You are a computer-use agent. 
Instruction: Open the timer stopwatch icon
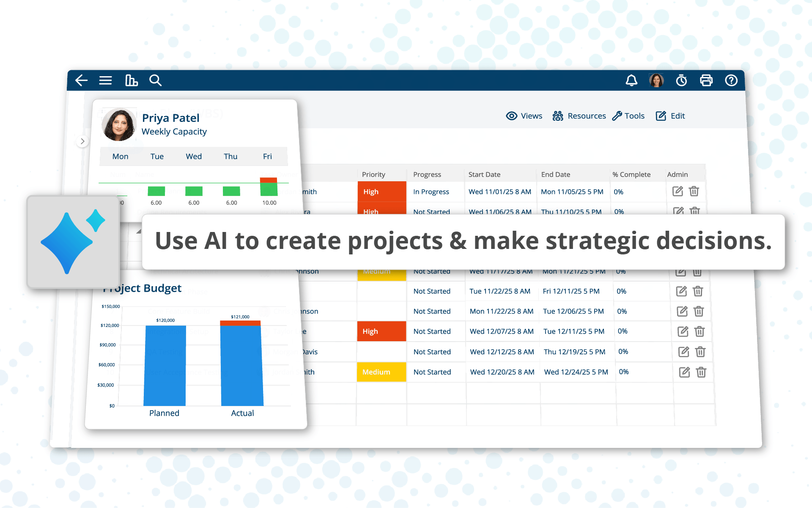point(681,80)
